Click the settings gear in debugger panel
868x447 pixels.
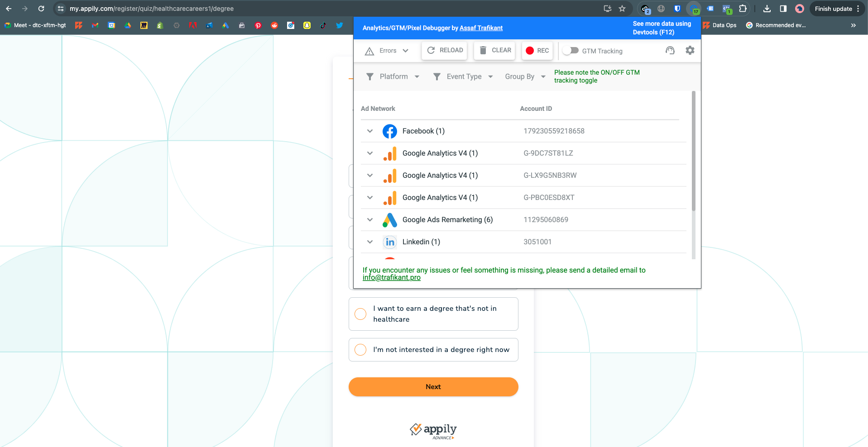[x=690, y=50]
